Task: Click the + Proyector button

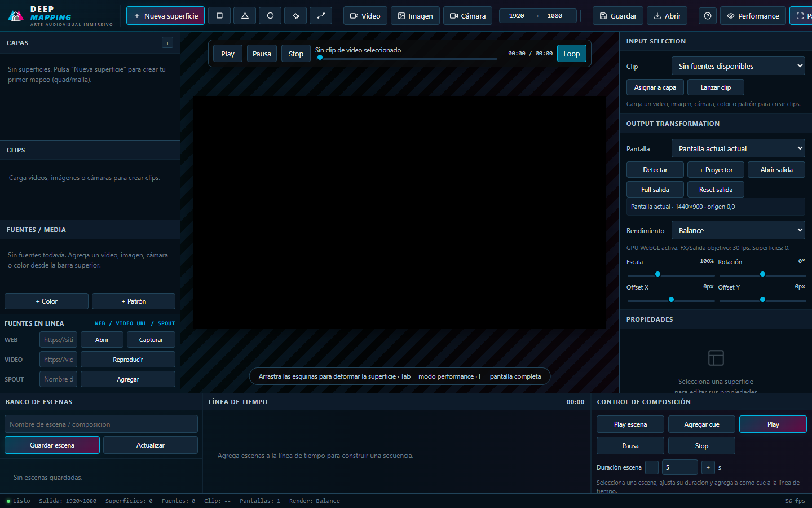Action: pos(716,170)
